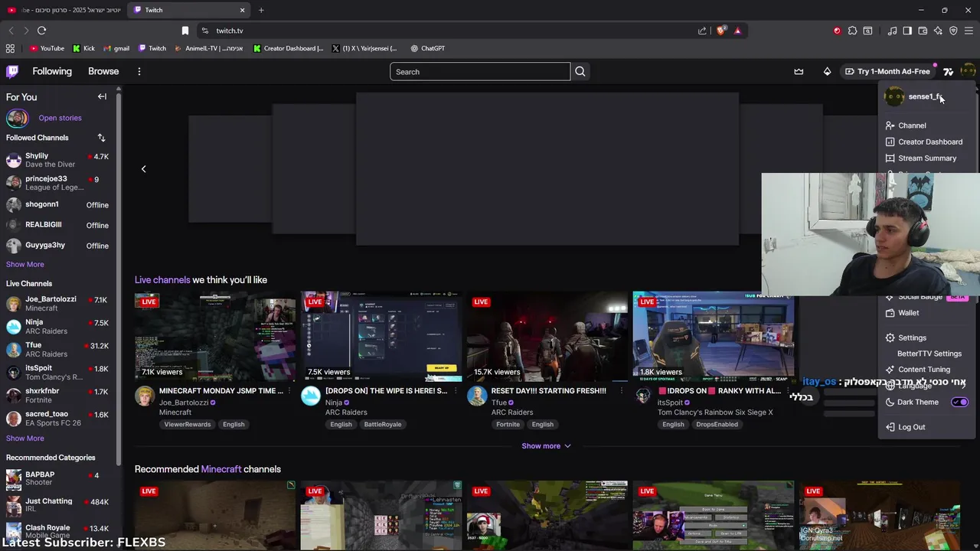Open the browser apps grid icon
The width and height of the screenshot is (980, 551).
[10, 48]
